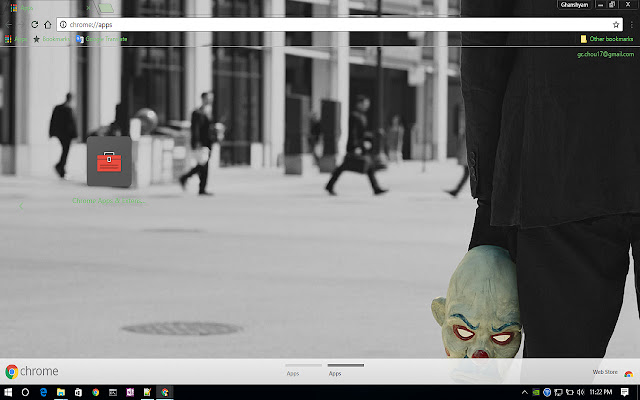Click the Web Store rainbow icon
The height and width of the screenshot is (400, 640).
(628, 373)
